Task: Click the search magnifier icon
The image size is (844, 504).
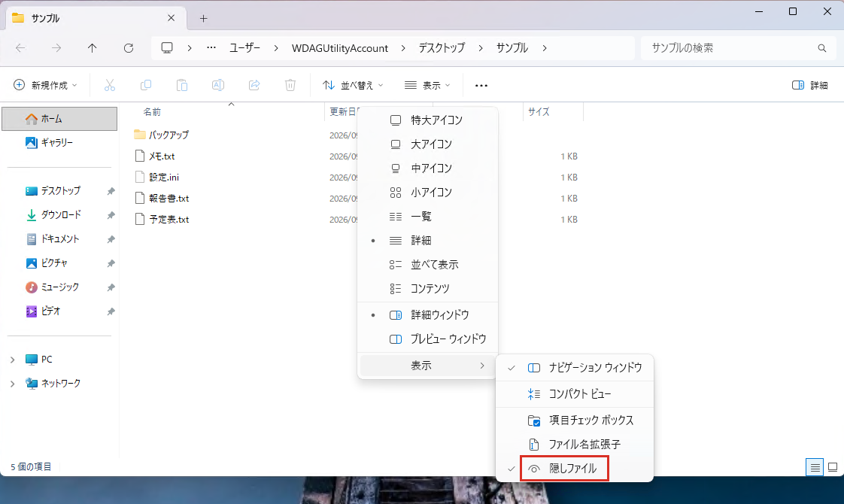Action: tap(822, 48)
